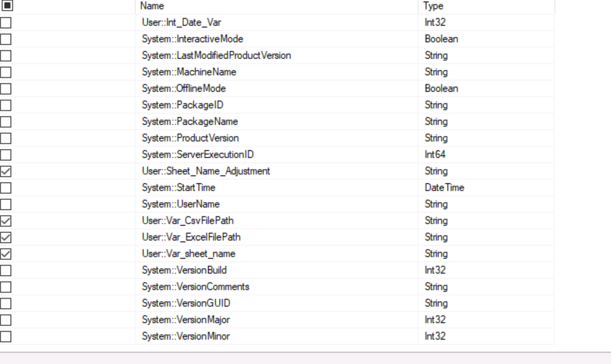Toggle the select-all header checkbox
Image resolution: width=611 pixels, height=364 pixels.
[x=6, y=6]
